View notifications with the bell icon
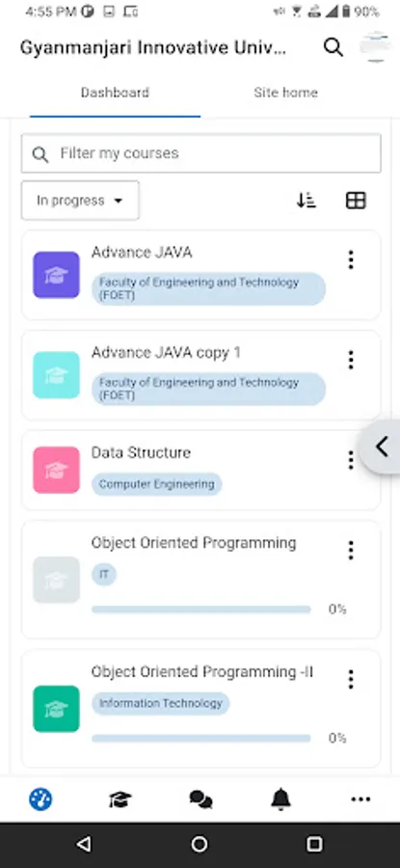The width and height of the screenshot is (400, 868). [280, 799]
